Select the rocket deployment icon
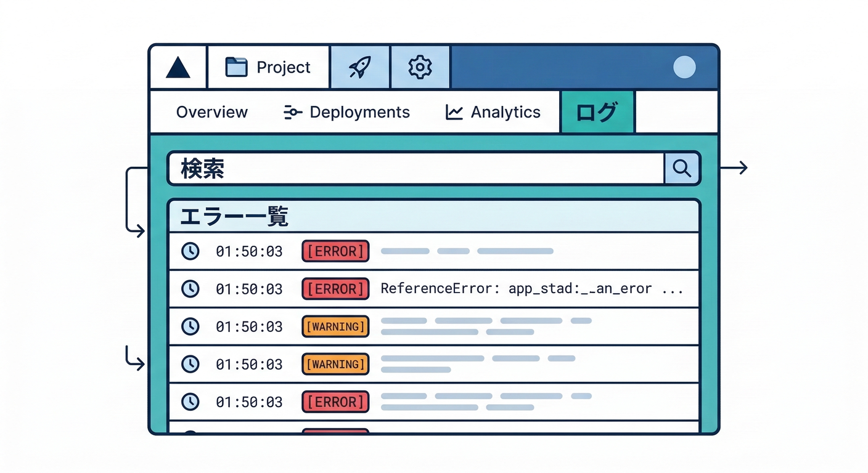The height and width of the screenshot is (473, 868). click(x=360, y=67)
